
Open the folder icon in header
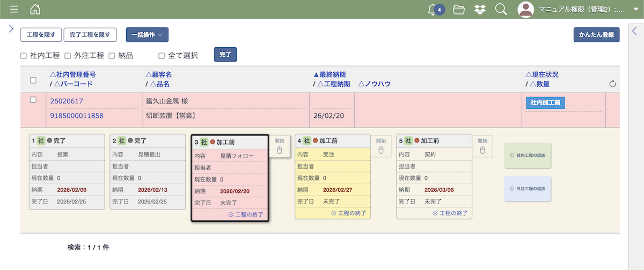pos(458,9)
